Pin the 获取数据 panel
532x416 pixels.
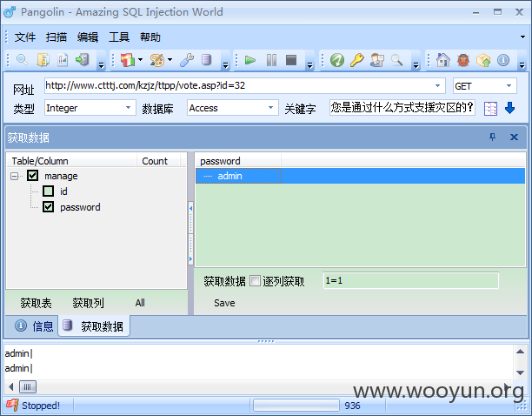(x=492, y=137)
